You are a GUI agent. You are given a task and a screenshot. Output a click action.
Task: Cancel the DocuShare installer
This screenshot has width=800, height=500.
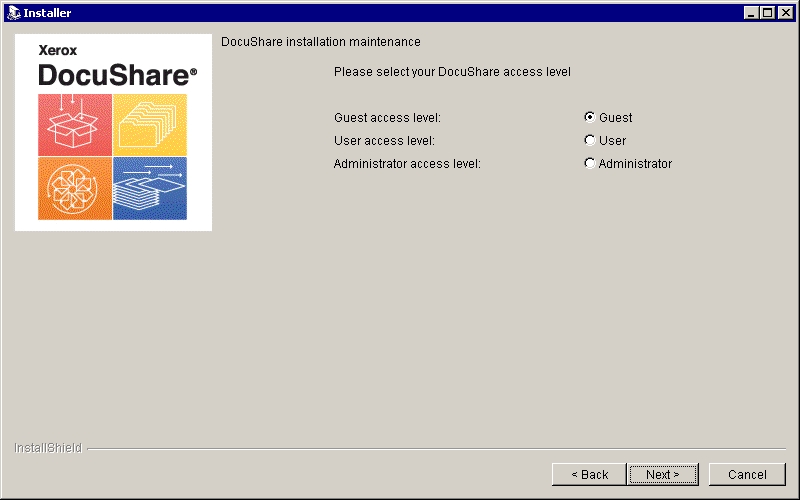tap(747, 474)
